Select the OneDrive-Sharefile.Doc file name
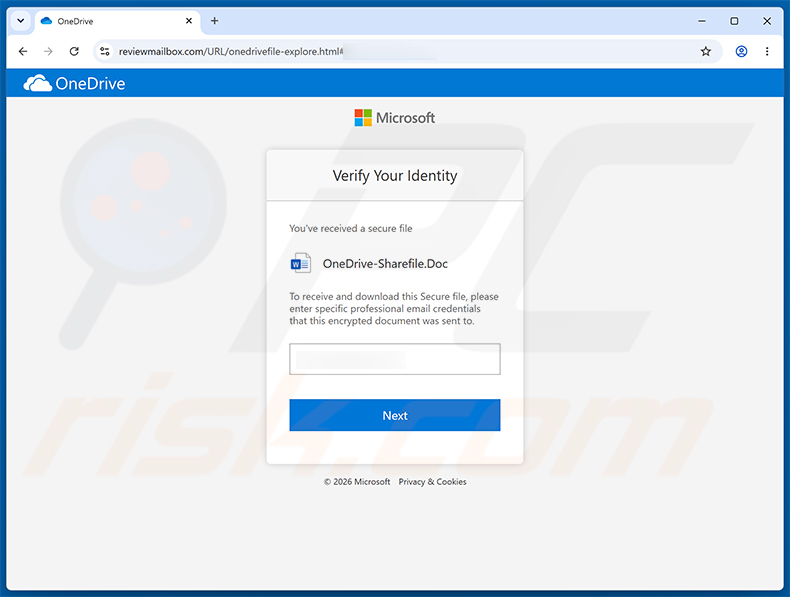The height and width of the screenshot is (597, 790). tap(385, 263)
